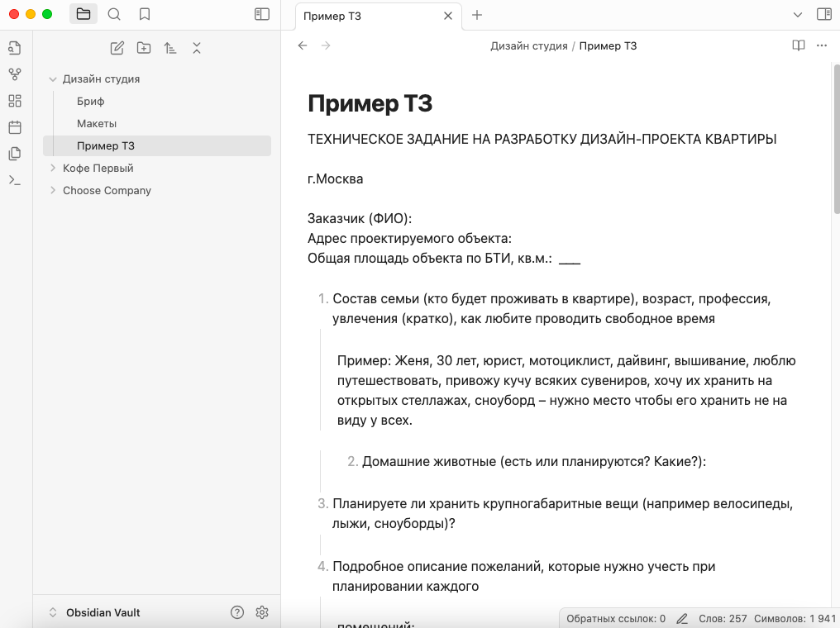This screenshot has width=840, height=628.
Task: Change the file sort order
Action: coord(170,48)
